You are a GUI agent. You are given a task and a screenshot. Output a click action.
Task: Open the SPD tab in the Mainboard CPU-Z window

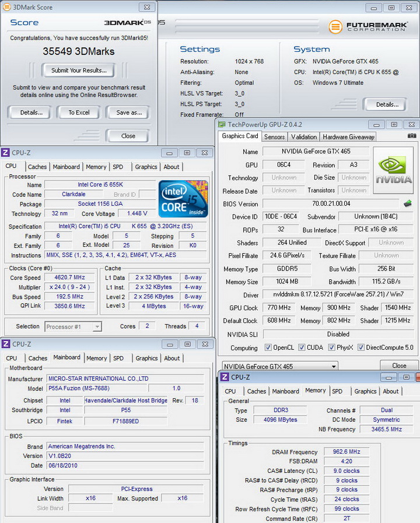pos(118,358)
